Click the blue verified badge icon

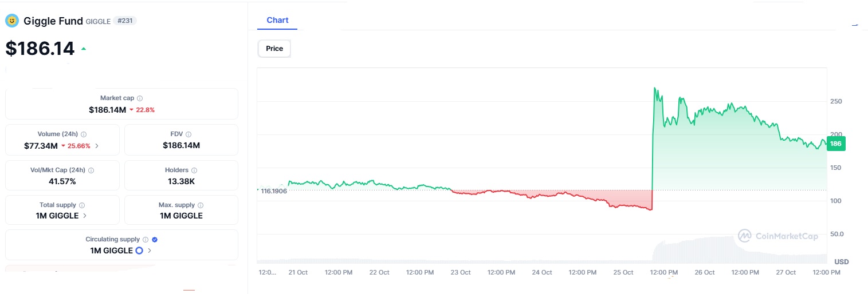coord(155,240)
